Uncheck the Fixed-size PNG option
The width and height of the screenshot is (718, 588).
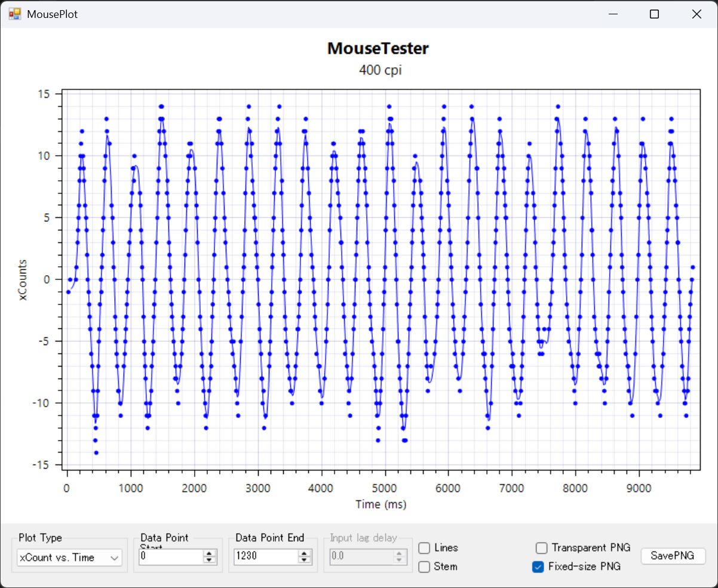(x=538, y=567)
